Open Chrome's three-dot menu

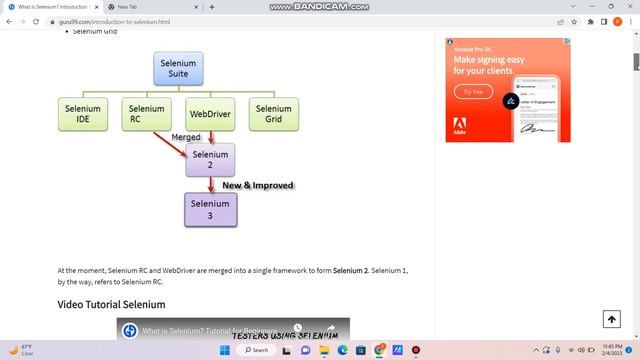631,22
